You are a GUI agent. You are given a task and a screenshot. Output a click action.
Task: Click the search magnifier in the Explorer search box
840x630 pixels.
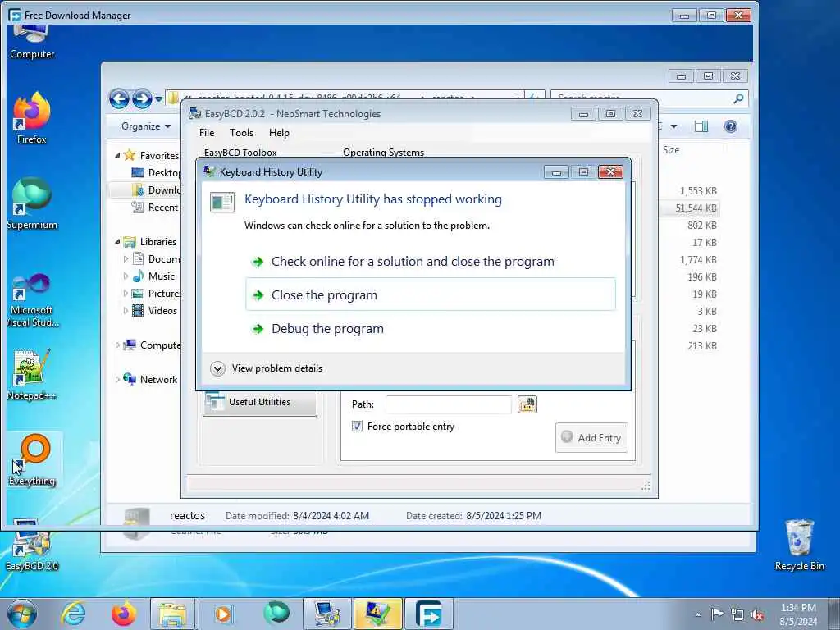pyautogui.click(x=738, y=98)
